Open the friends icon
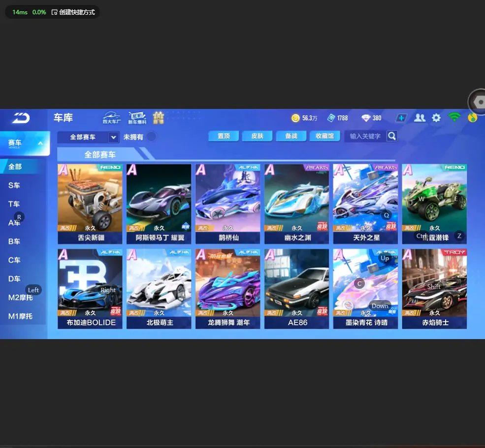The height and width of the screenshot is (448, 485). pos(420,118)
